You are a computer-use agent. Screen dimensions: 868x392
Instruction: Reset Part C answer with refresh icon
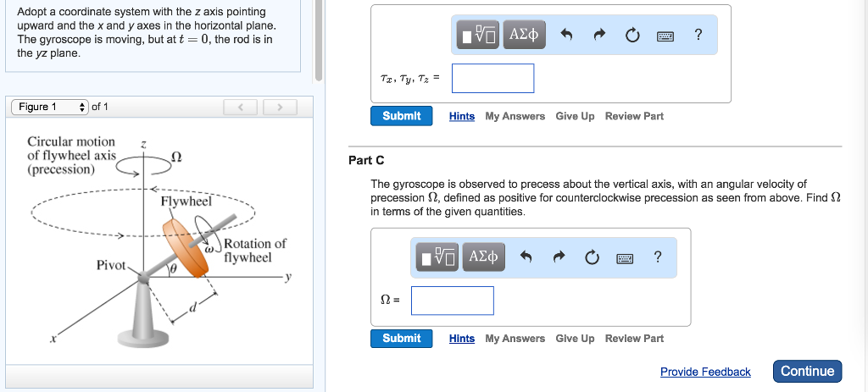tap(592, 257)
